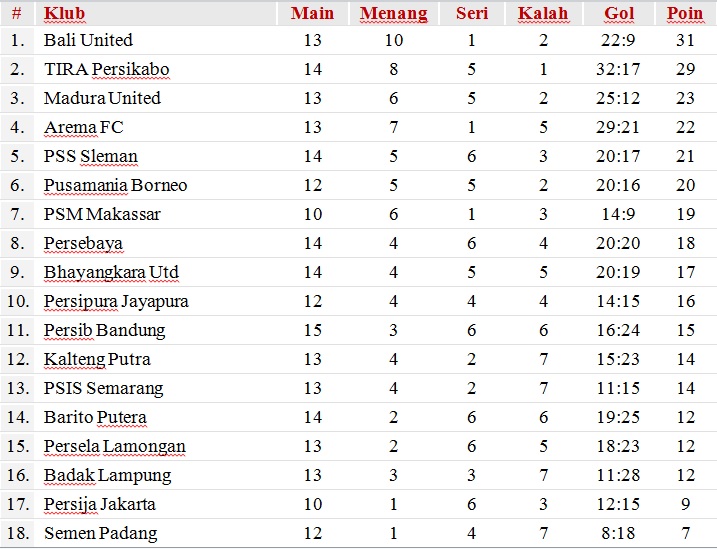Click the Persija Jakarta team name
This screenshot has height=549, width=717.
pyautogui.click(x=100, y=504)
